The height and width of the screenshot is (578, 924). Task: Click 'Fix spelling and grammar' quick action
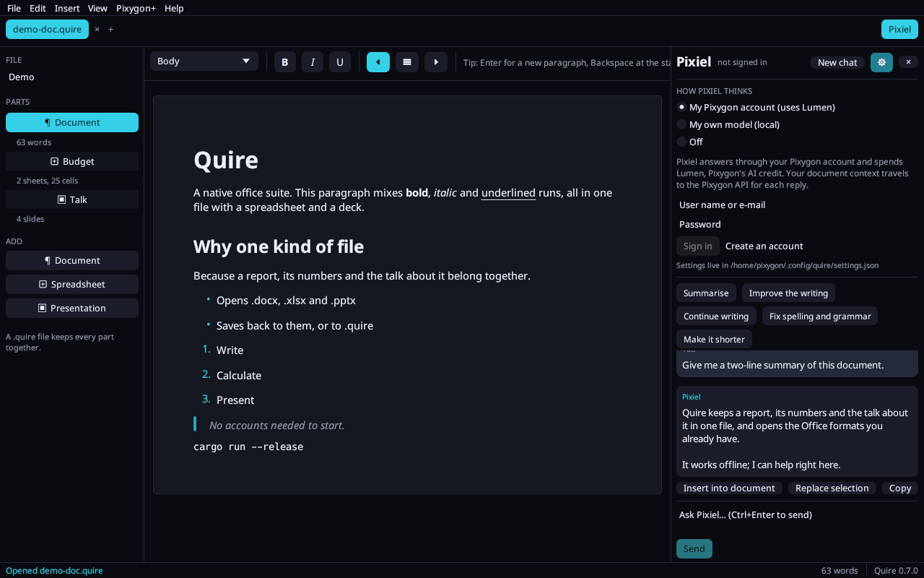(820, 316)
